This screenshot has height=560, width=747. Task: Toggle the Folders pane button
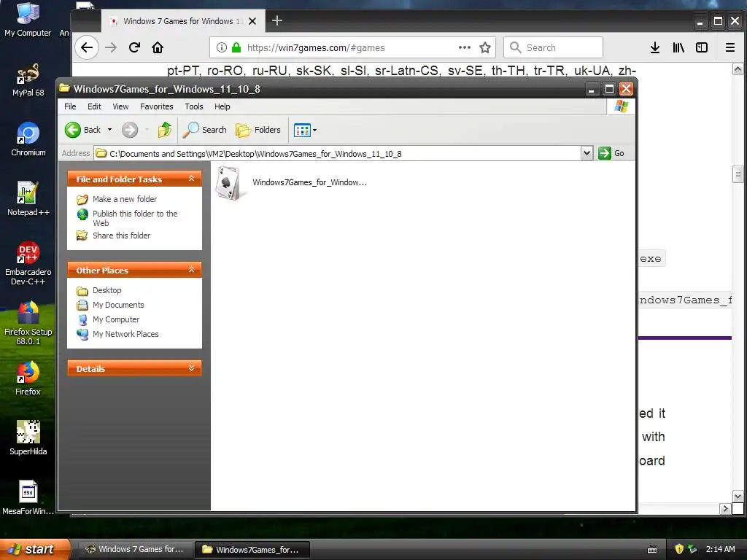pyautogui.click(x=259, y=130)
